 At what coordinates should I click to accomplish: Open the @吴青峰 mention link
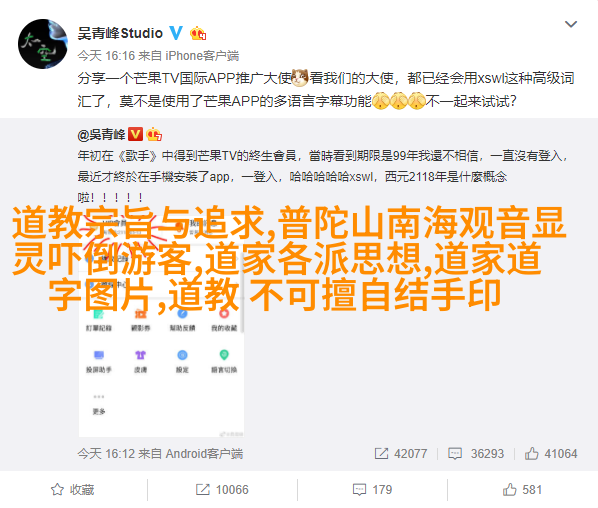[x=101, y=134]
